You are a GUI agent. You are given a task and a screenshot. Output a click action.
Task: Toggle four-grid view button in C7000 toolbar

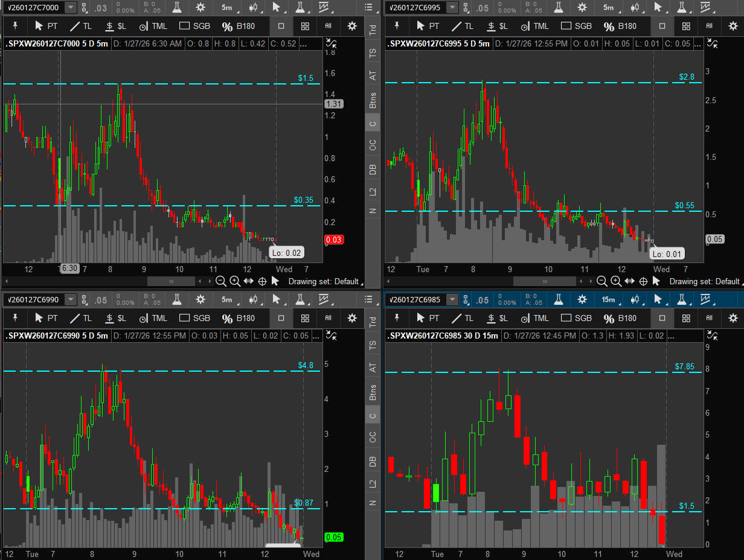click(305, 27)
